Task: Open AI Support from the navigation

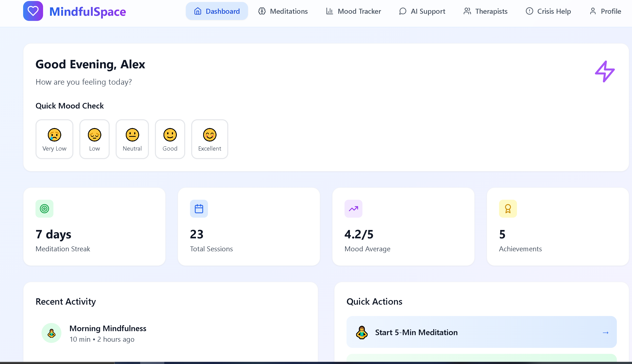Action: pos(422,11)
